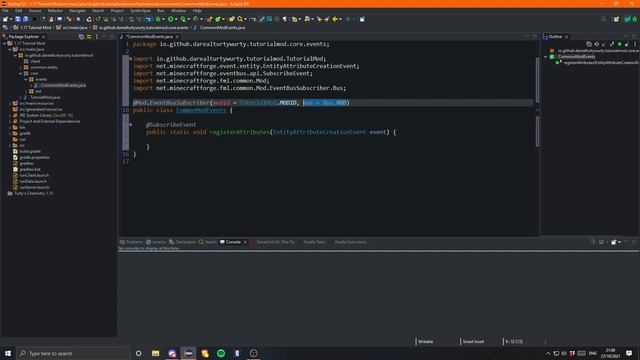Open the Source menu
The width and height of the screenshot is (640, 360).
point(35,11)
